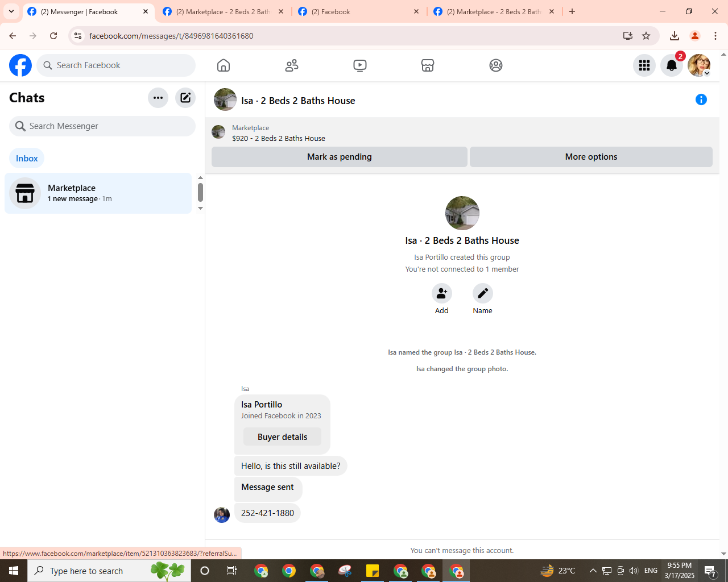Click sender avatar beside phone number message
This screenshot has height=582, width=728.
pos(222,515)
